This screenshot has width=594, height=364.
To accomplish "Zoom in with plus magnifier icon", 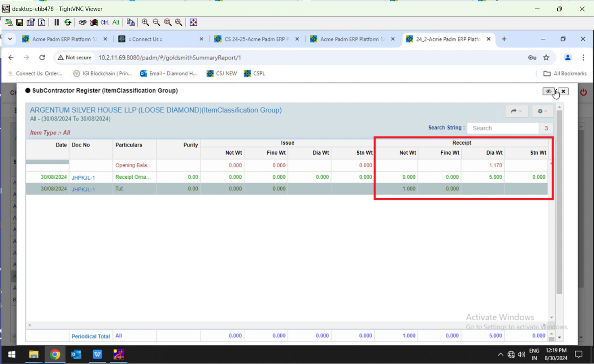I will (145, 22).
